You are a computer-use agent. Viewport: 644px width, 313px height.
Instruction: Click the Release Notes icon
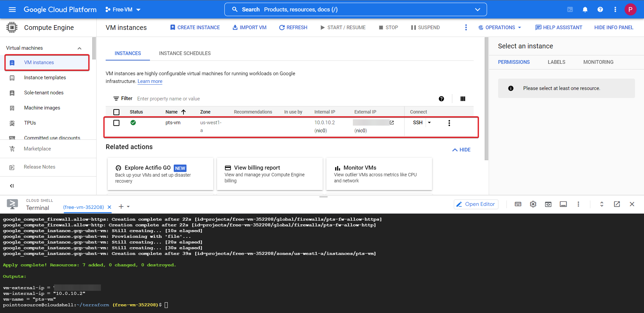click(x=12, y=167)
